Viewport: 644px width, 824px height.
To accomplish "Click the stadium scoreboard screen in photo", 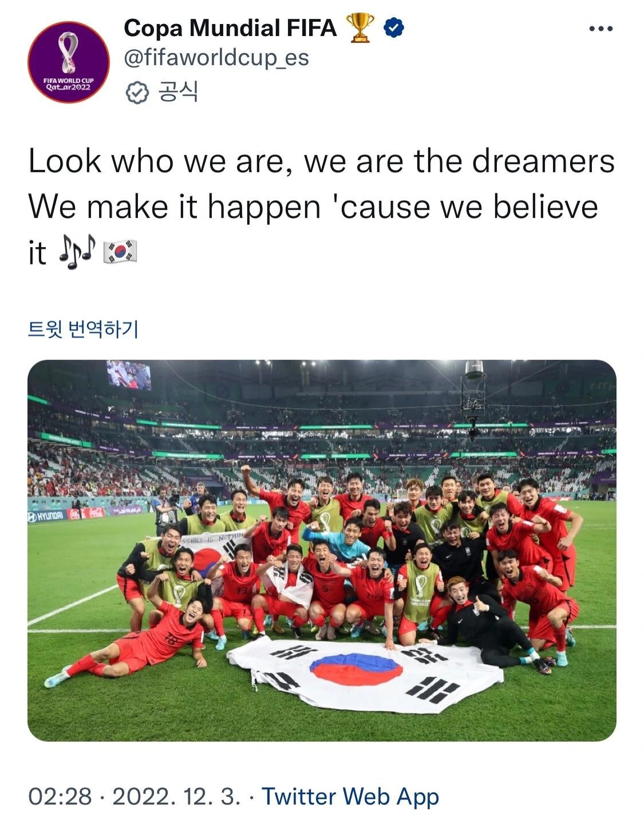I will pos(129,375).
